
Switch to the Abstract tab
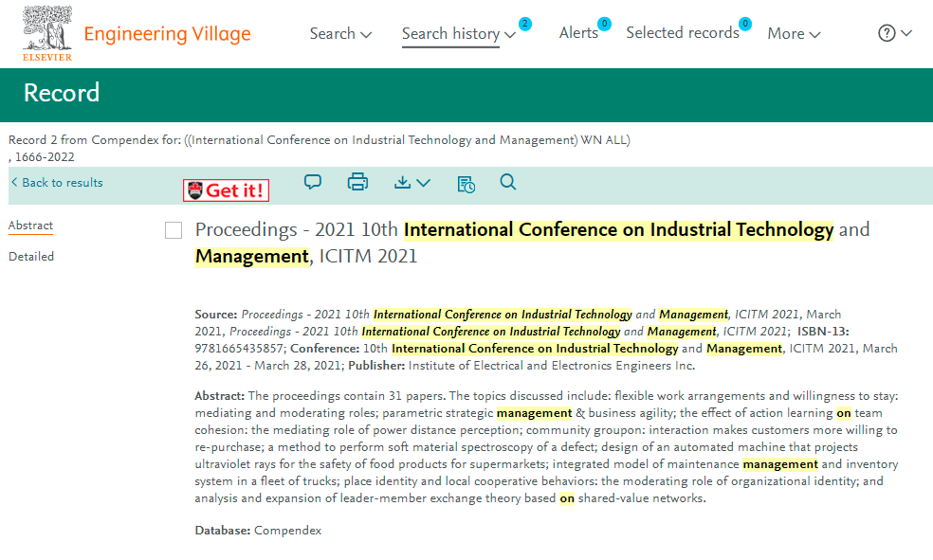click(x=30, y=226)
